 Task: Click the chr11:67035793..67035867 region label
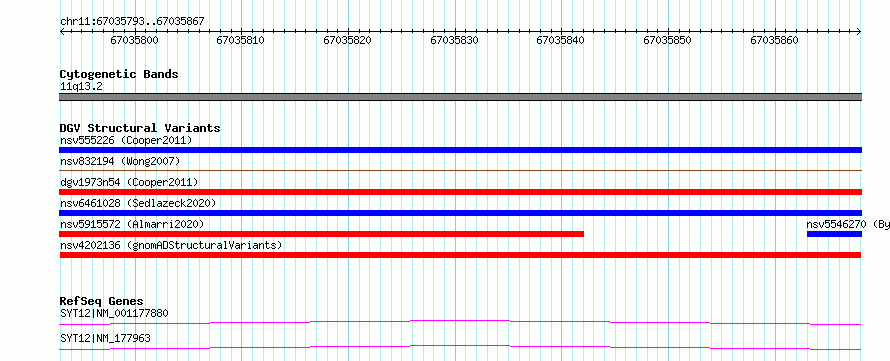click(132, 21)
